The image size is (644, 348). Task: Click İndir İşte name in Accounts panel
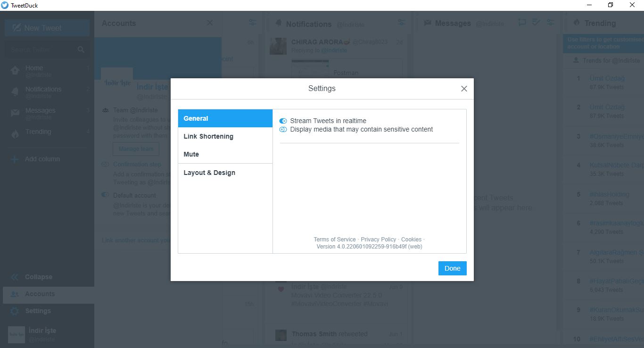pos(152,87)
